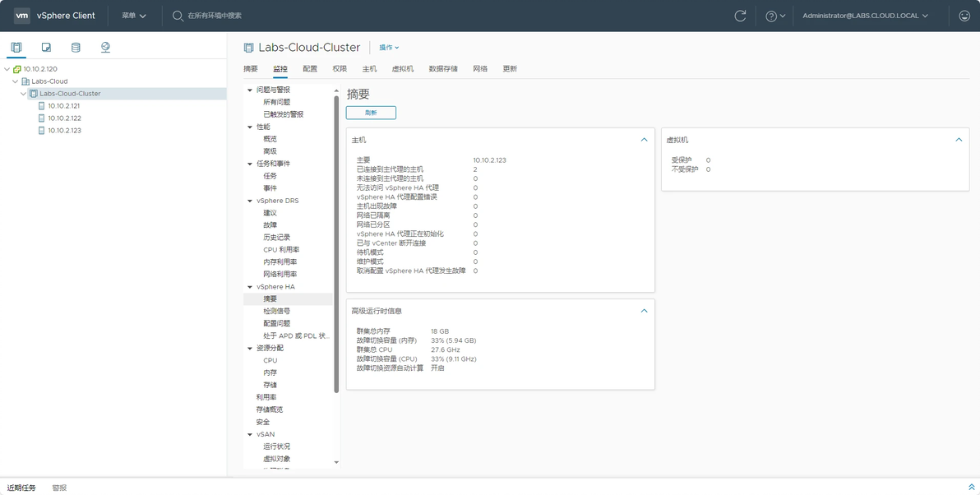
Task: Focus the 在所有环境中搜索 search field
Action: (x=215, y=16)
